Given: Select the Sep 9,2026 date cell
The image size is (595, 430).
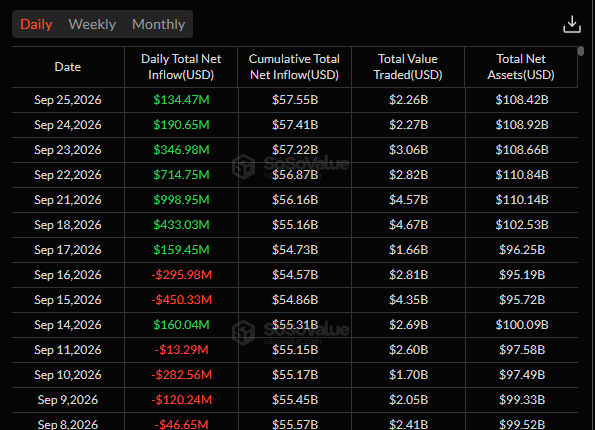Looking at the screenshot, I should (x=68, y=400).
